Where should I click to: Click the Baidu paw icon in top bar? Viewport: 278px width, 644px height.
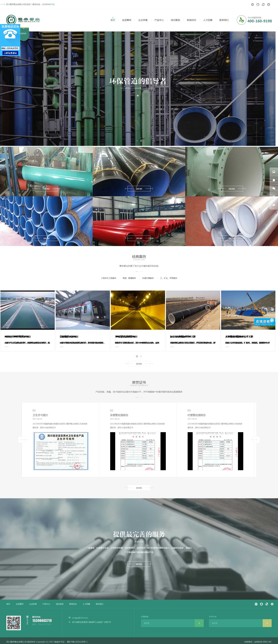coord(268,4)
